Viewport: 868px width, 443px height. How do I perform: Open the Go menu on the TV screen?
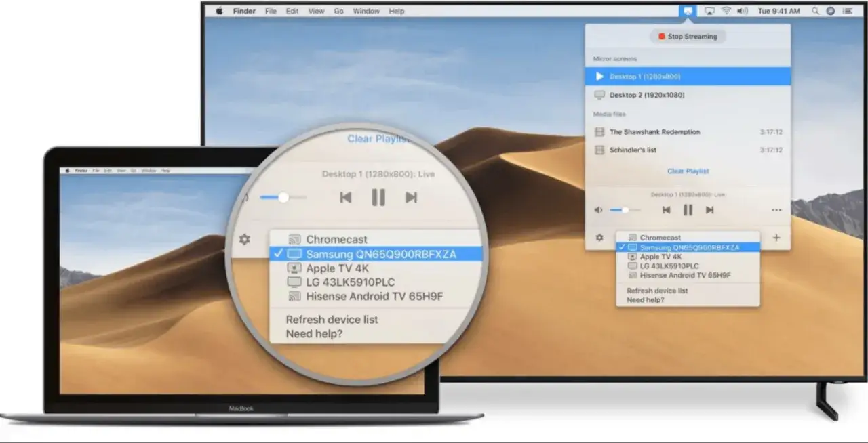339,11
